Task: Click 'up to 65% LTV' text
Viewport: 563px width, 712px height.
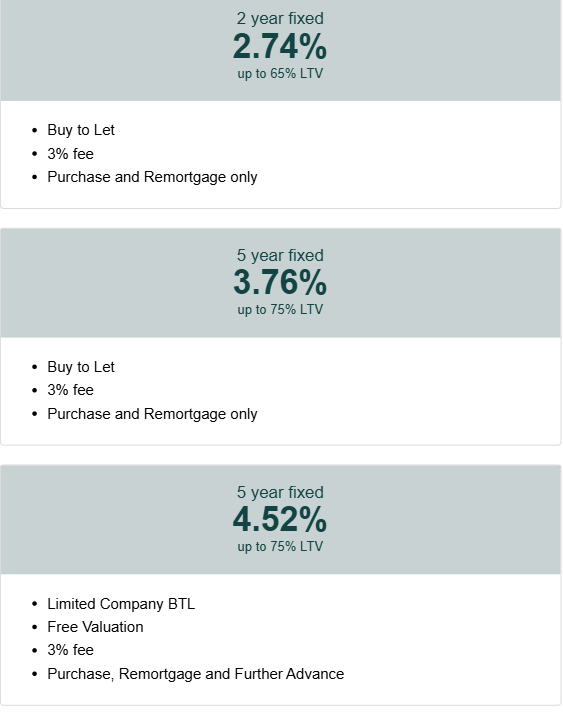Action: pos(280,74)
